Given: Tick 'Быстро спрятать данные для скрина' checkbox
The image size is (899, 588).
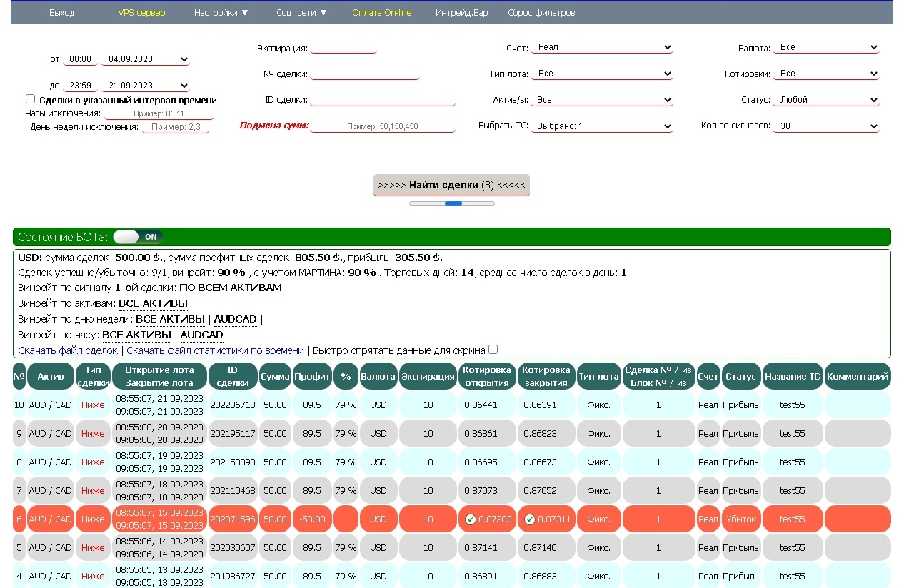Looking at the screenshot, I should [492, 350].
